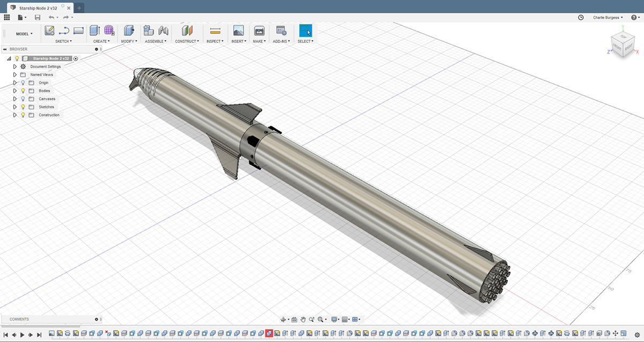Open the CREATE menu
Screen dimensions: 644x342
[x=101, y=41]
